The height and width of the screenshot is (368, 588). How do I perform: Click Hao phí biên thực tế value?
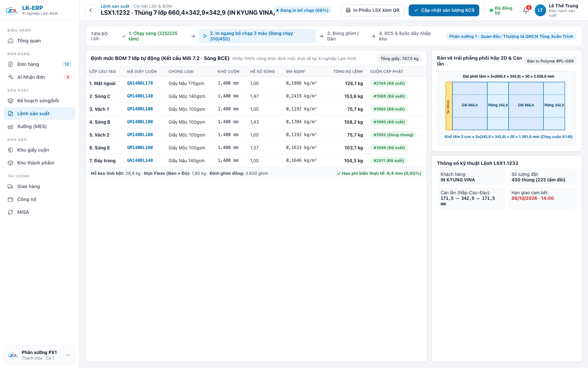[x=379, y=173]
